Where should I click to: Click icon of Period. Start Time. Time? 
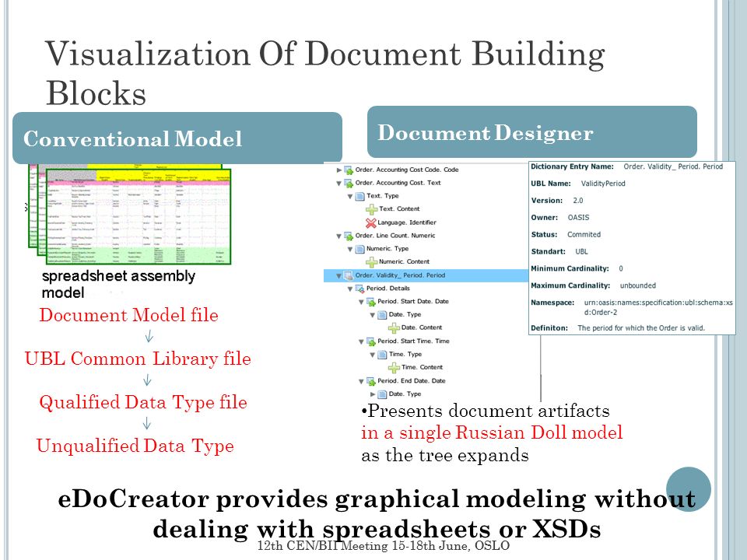[371, 342]
